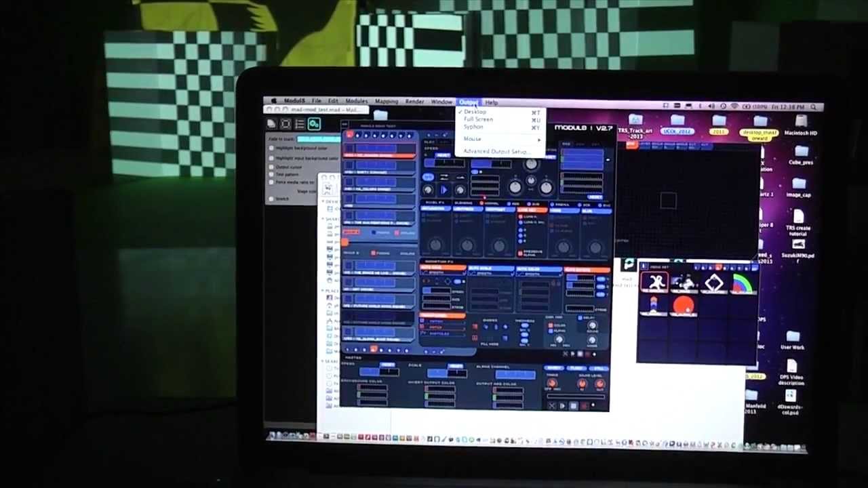Open the Mapping menu

click(x=387, y=101)
